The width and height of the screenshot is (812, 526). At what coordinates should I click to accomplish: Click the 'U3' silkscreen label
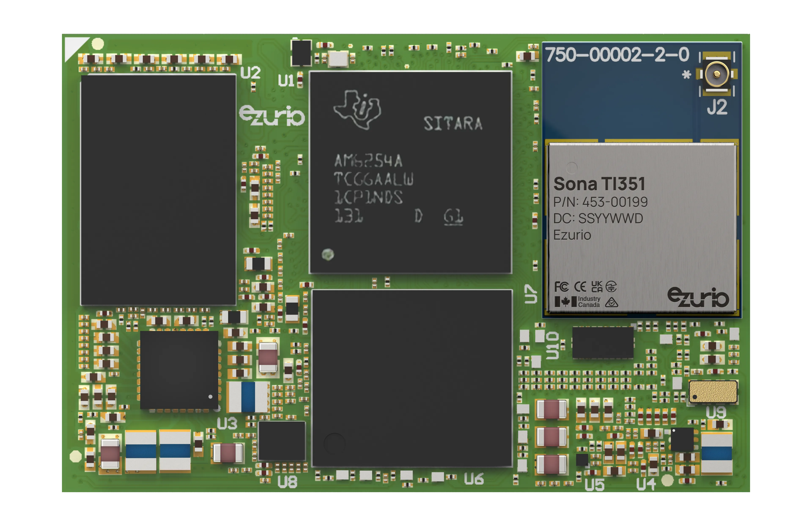pyautogui.click(x=227, y=423)
